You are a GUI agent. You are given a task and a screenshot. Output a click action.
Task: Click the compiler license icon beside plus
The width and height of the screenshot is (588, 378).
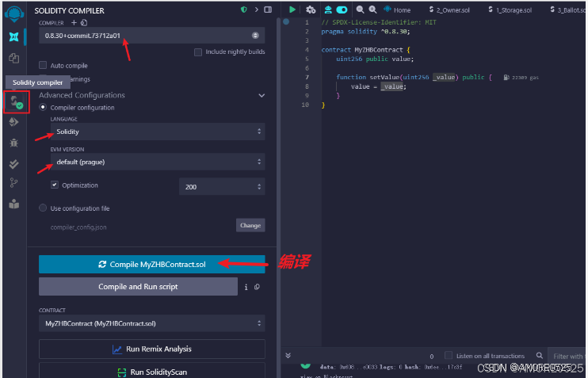(x=84, y=23)
